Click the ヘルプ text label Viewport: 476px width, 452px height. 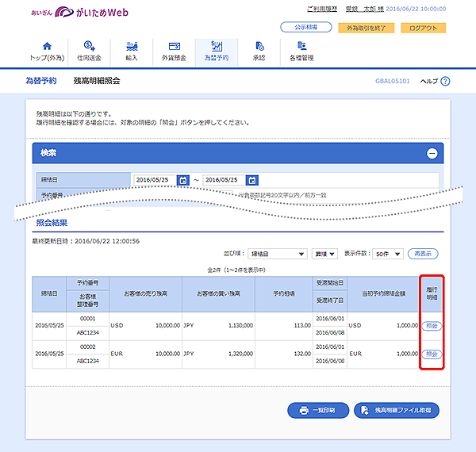[429, 81]
